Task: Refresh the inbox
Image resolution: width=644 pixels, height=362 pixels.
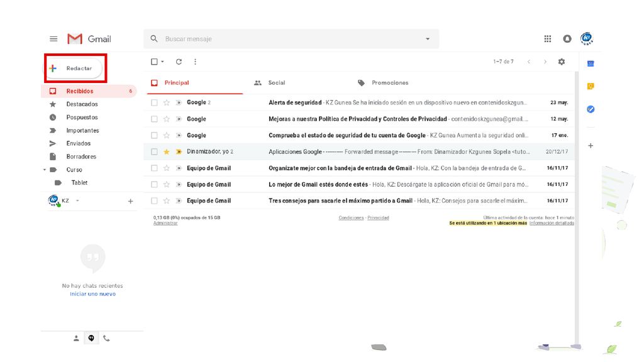Action: (179, 62)
